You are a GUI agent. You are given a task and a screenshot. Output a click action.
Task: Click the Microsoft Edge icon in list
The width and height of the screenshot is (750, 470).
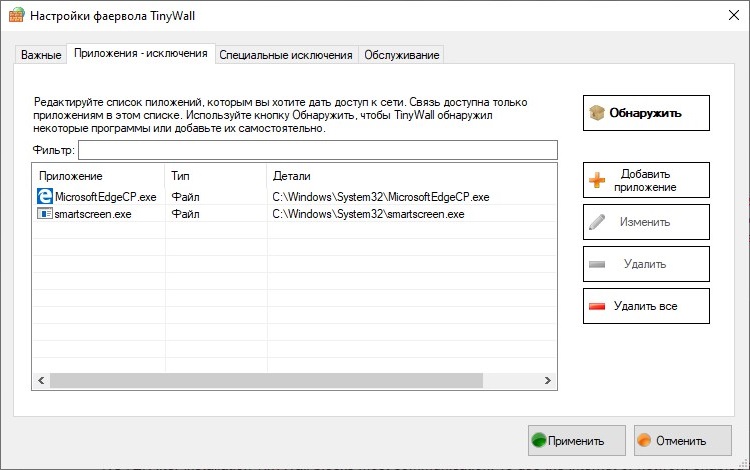[45, 197]
